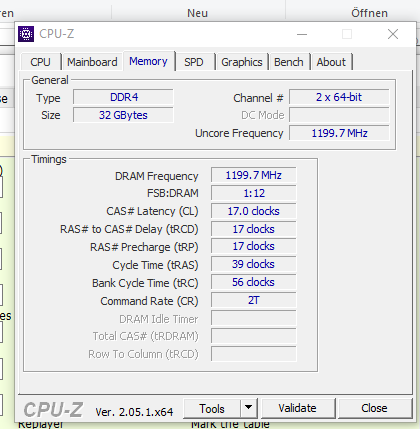Image resolution: width=420 pixels, height=429 pixels.
Task: Click the 32 GBytes size value
Action: [x=123, y=115]
